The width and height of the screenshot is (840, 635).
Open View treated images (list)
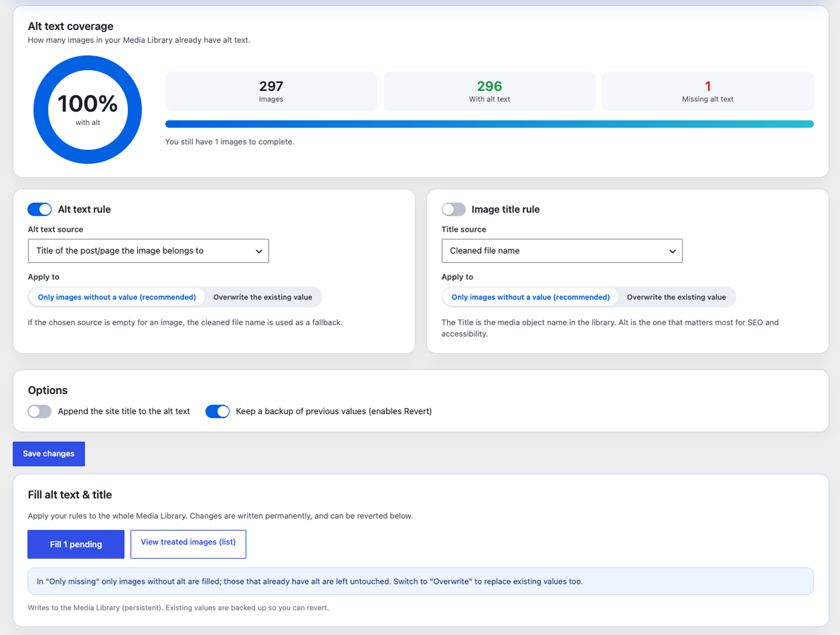click(x=188, y=544)
